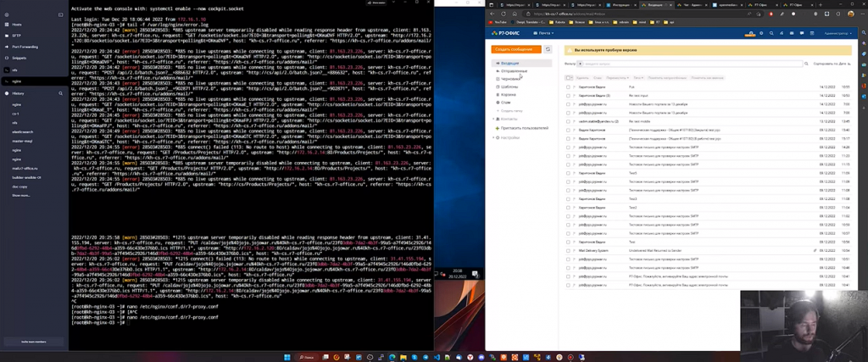Tick the checkbox of the Pub message row
The height and width of the screenshot is (362, 868).
568,87
